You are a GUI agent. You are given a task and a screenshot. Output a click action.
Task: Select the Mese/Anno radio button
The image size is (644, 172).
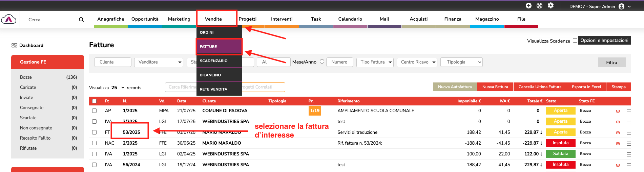pos(322,62)
